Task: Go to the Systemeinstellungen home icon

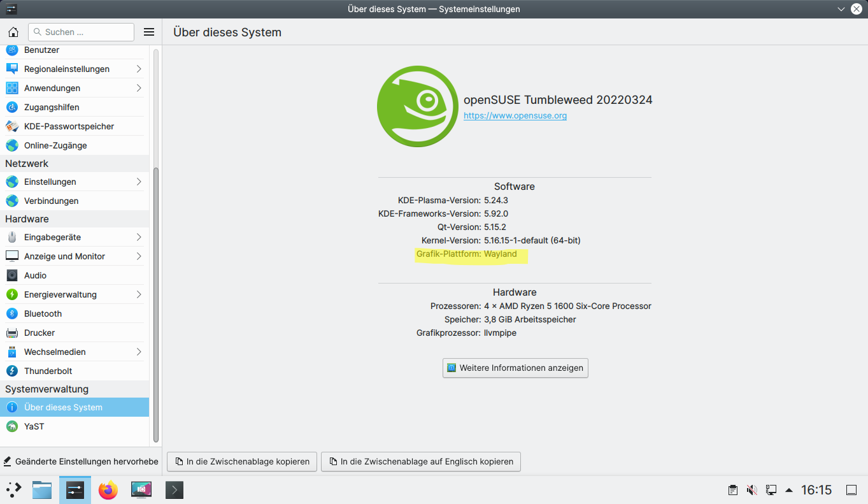Action: click(13, 32)
